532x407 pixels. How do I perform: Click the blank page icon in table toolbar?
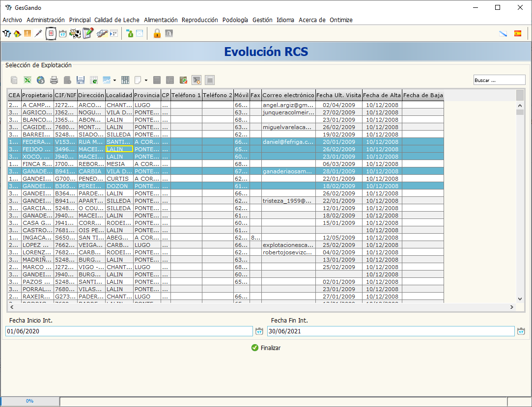coord(138,80)
